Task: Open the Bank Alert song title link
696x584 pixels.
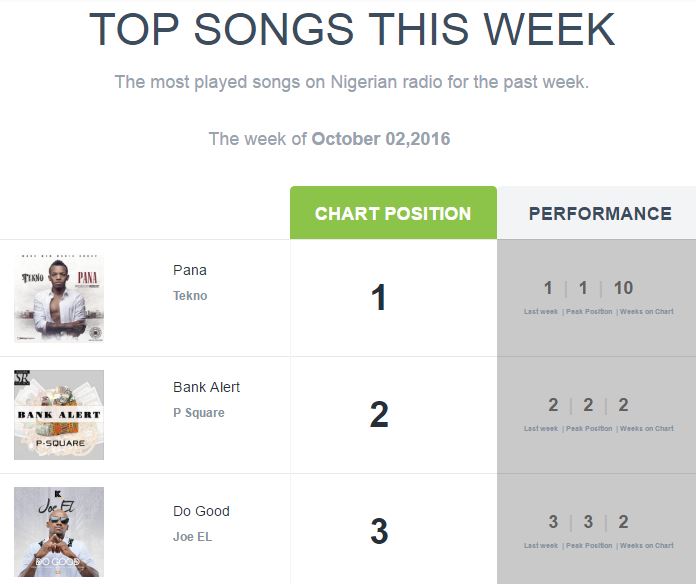Action: [x=206, y=387]
